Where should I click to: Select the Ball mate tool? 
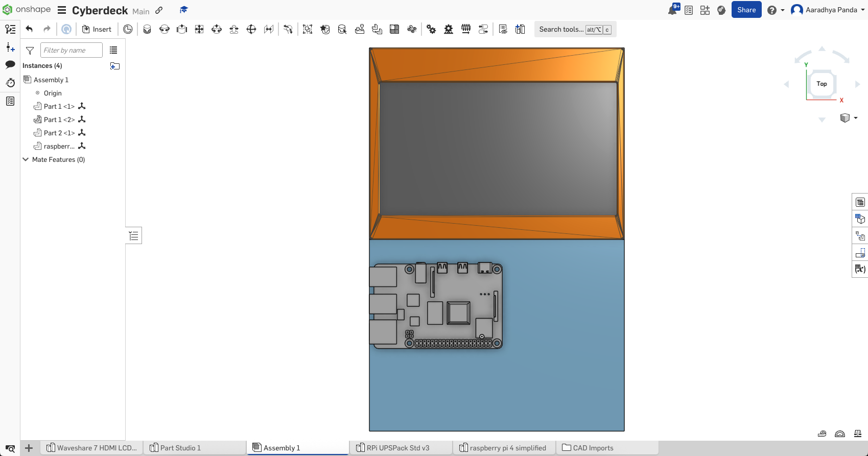click(251, 29)
